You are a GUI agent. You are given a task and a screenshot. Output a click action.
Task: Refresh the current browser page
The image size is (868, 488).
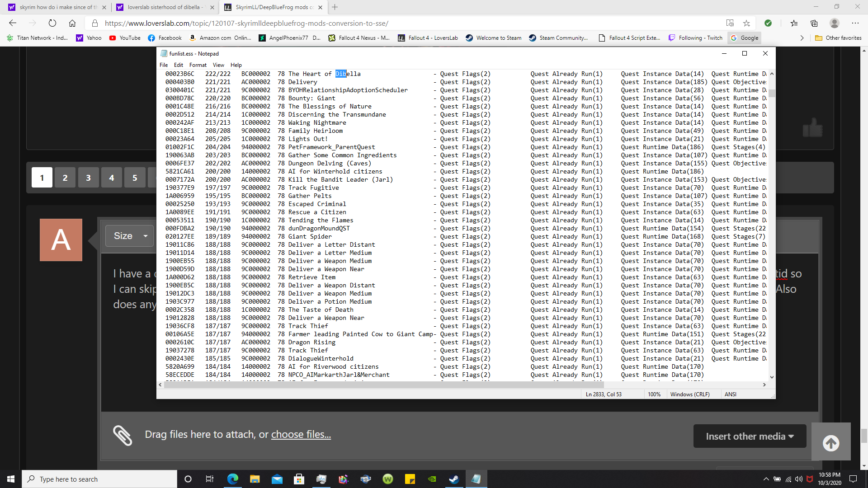pyautogui.click(x=52, y=23)
